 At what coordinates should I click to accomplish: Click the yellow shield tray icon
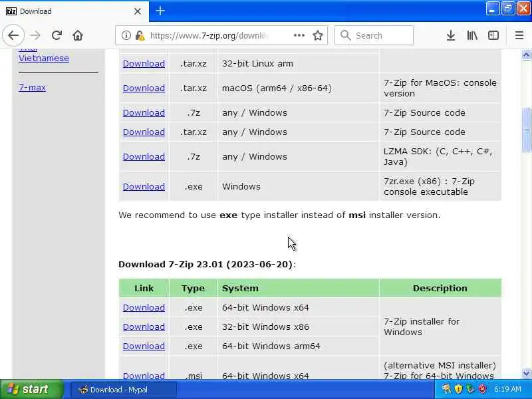tap(458, 389)
